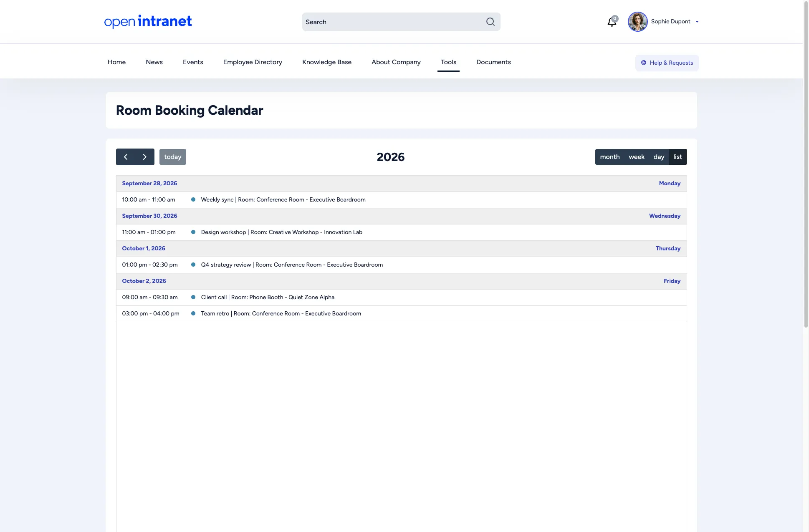Click the dot beside Team retro

(193, 314)
